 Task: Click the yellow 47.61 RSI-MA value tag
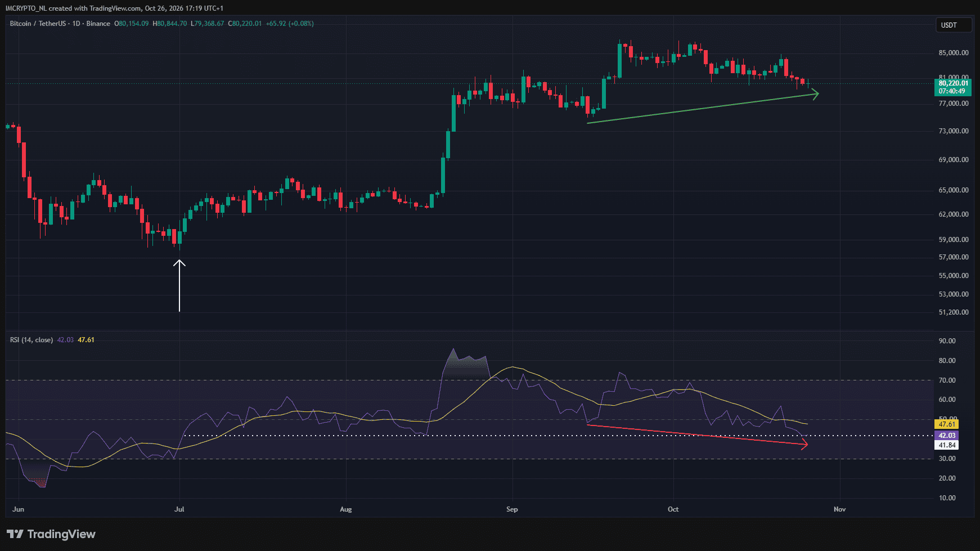[947, 424]
